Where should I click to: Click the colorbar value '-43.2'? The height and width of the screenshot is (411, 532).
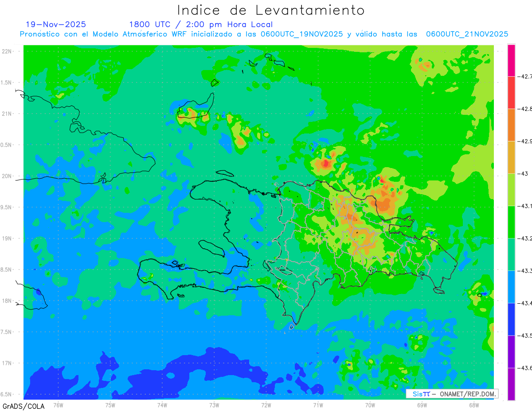[525, 238]
